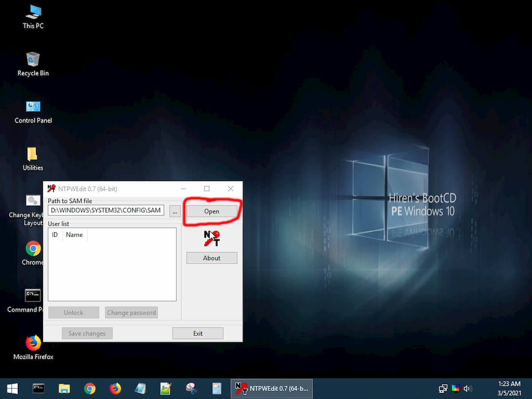
Task: Open the Calculator from the taskbar
Action: click(217, 389)
